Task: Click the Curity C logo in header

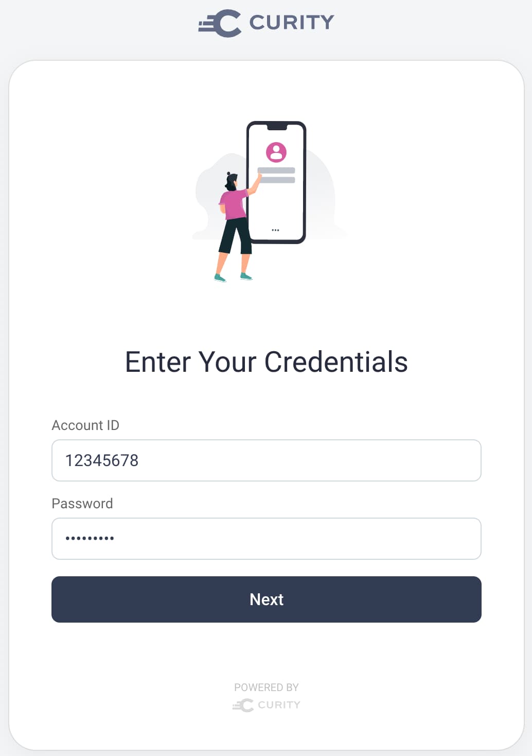Action: (221, 23)
